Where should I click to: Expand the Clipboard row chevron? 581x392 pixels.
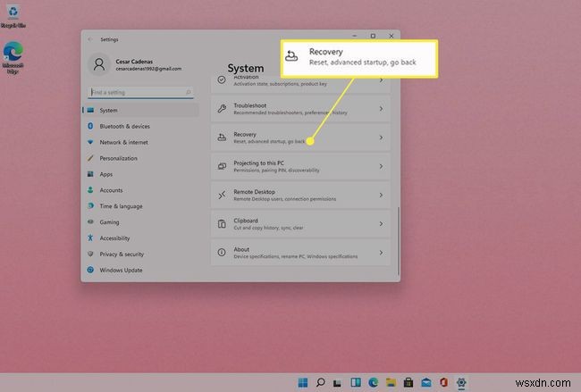381,223
